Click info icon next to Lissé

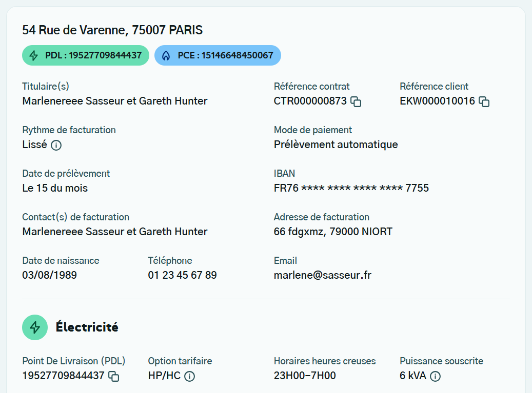pos(56,145)
